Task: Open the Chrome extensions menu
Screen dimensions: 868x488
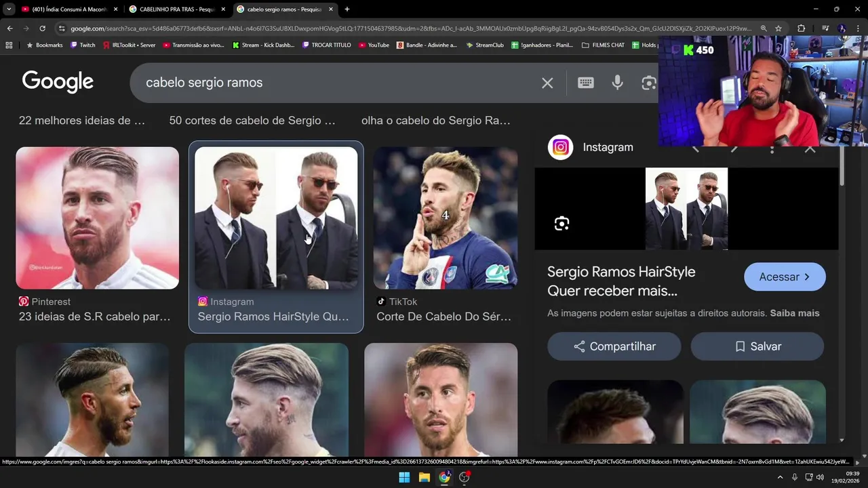Action: 801,28
